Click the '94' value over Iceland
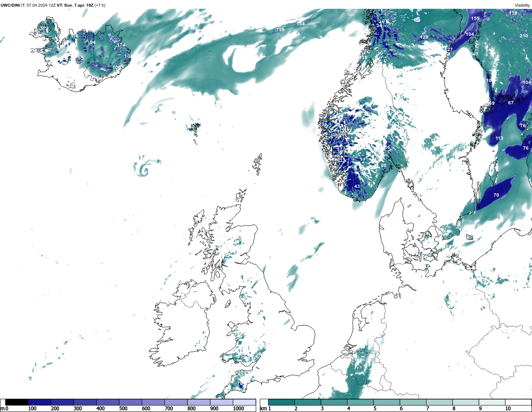The image size is (532, 412). 92,42
